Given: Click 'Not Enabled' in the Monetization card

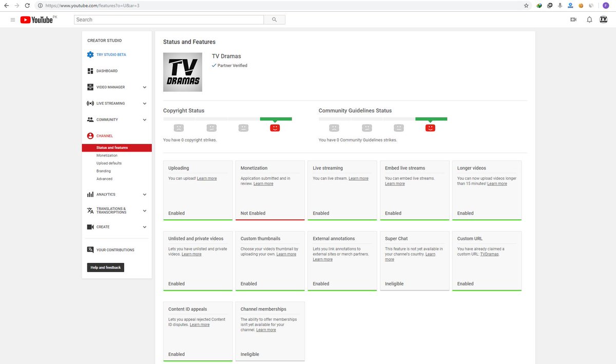Looking at the screenshot, I should 253,213.
